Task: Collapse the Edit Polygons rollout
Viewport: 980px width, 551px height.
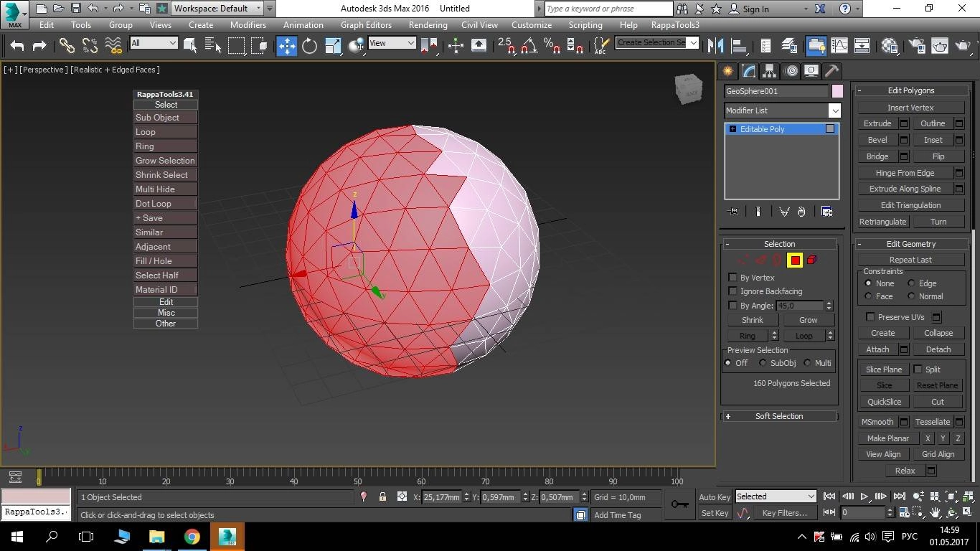Action: coord(910,90)
